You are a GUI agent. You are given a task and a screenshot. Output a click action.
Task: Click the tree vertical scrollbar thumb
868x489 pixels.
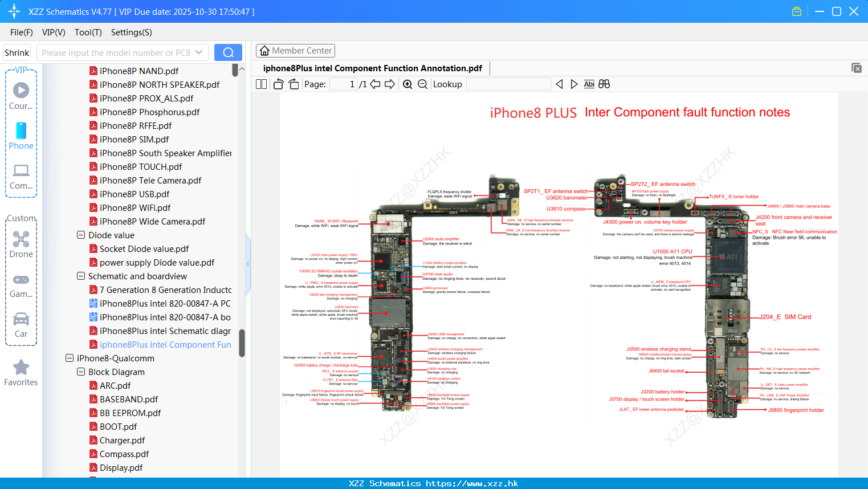[x=242, y=343]
